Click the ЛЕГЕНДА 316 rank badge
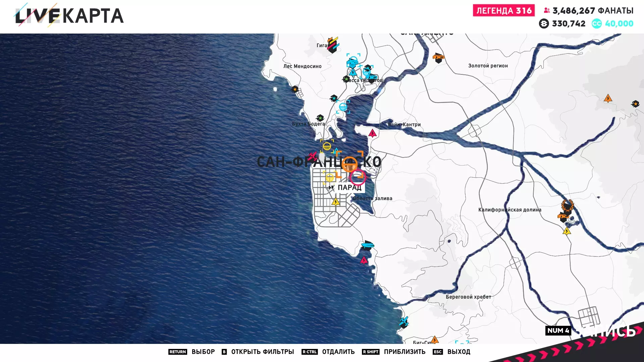The height and width of the screenshot is (362, 644). point(503,11)
